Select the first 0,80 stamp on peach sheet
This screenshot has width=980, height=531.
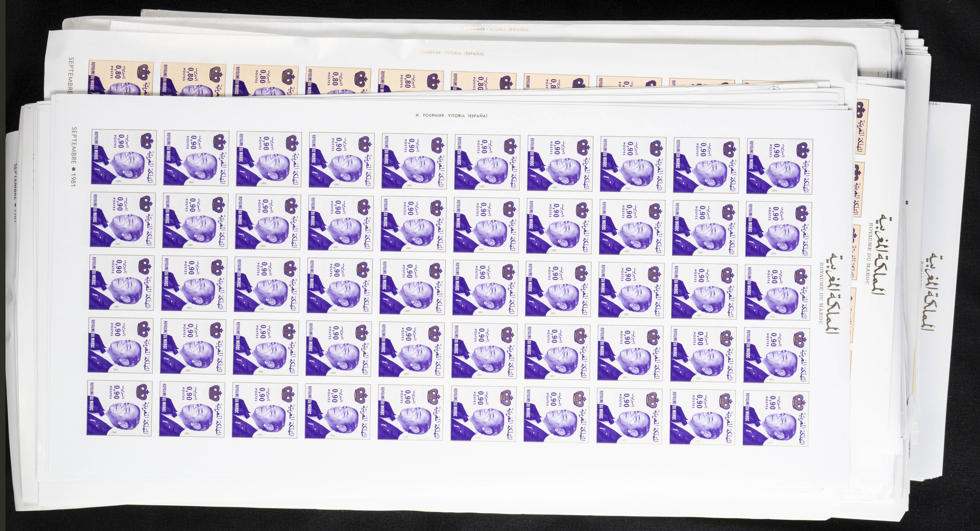[121, 78]
